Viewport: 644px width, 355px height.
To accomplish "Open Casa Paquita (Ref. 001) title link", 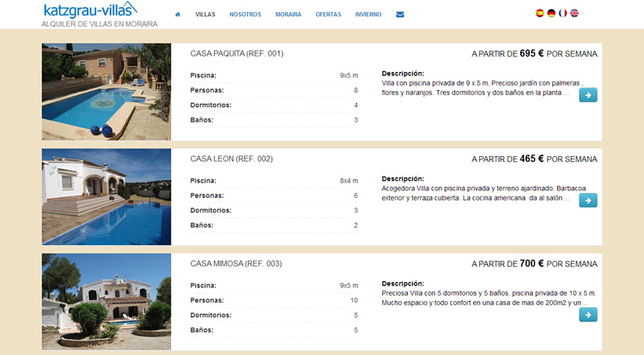I will 237,54.
